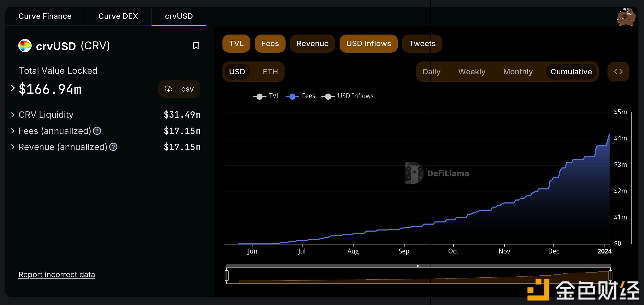The height and width of the screenshot is (305, 644).
Task: Expand the Fees annualized row
Action: (x=13, y=131)
